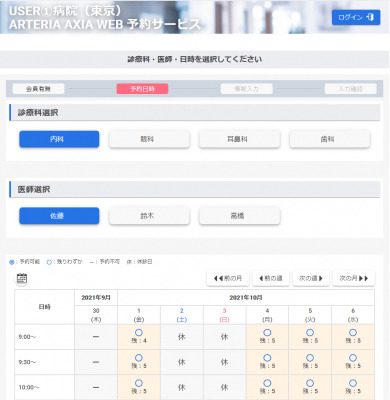The height and width of the screenshot is (400, 390).
Task: Select the 10:00 slot circle on October 6
Action: click(x=353, y=383)
